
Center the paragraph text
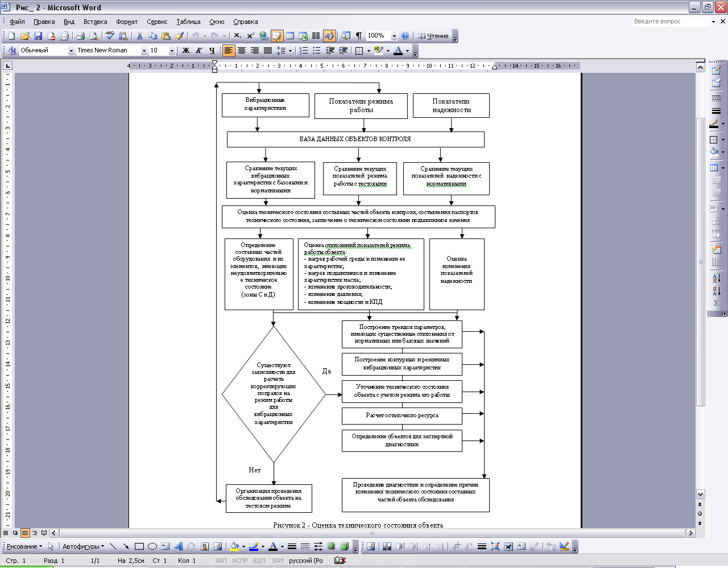(x=241, y=51)
